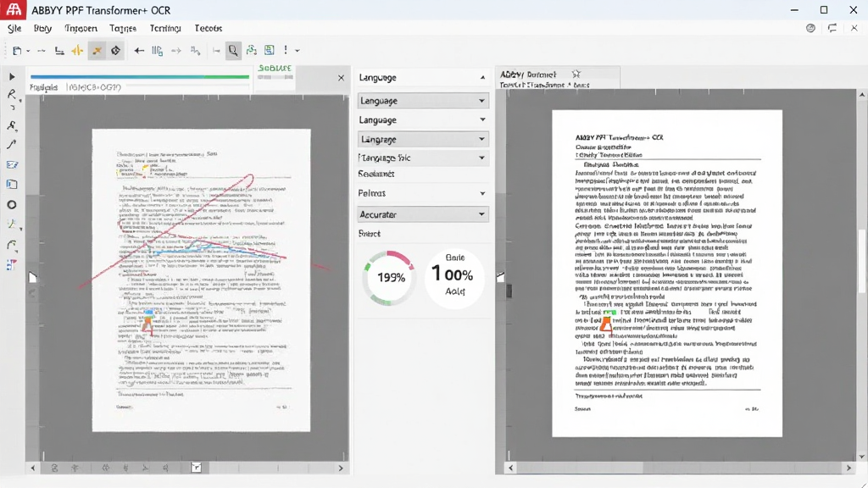Viewport: 868px width, 488px height.
Task: Click the white page marker in the bottom strip
Action: point(196,468)
